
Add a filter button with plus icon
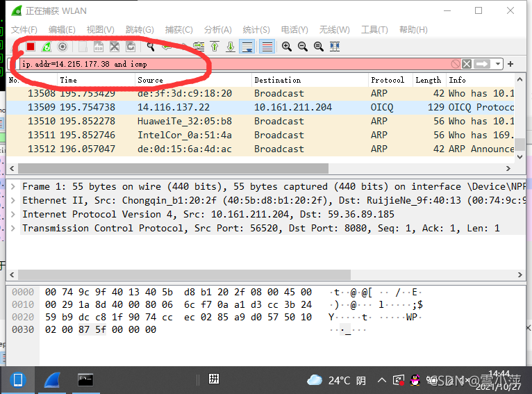[x=510, y=64]
